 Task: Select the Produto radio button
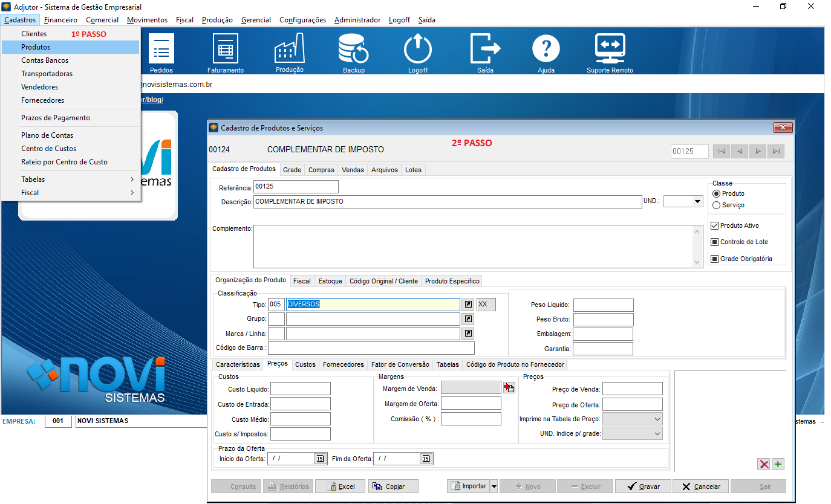tap(717, 193)
